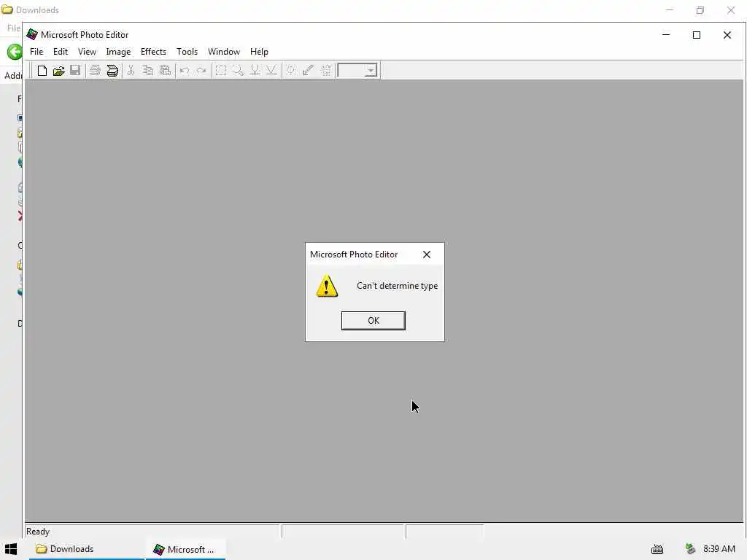Image resolution: width=747 pixels, height=560 pixels.
Task: Click the Paste clipboard icon
Action: 165,71
